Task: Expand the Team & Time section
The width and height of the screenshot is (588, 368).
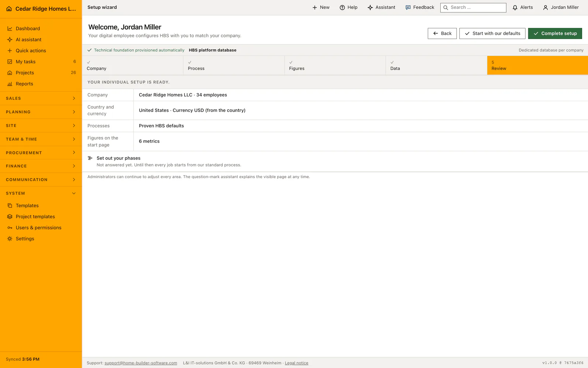Action: pyautogui.click(x=41, y=139)
